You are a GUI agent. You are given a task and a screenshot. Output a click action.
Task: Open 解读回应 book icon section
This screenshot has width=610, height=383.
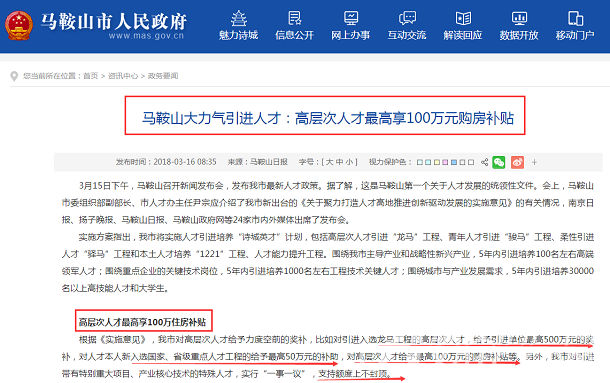pyautogui.click(x=463, y=26)
